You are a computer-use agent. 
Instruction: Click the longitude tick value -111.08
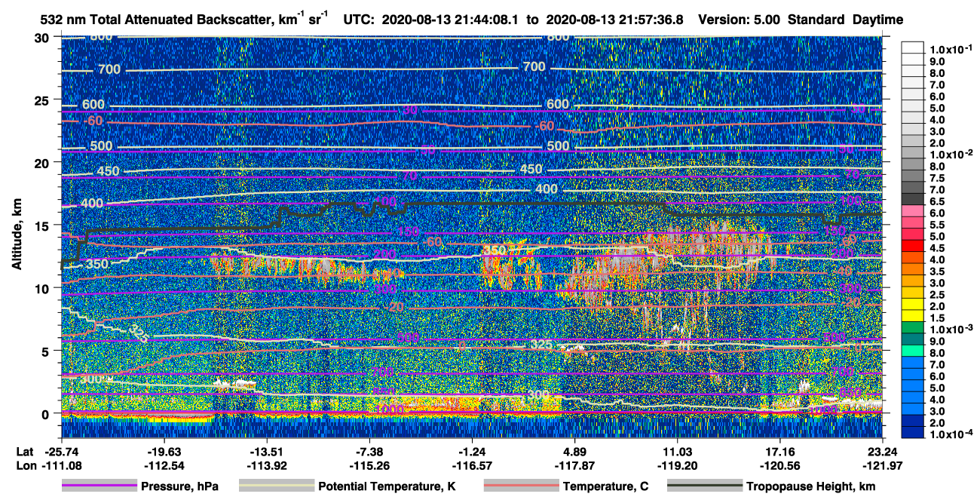[61, 466]
